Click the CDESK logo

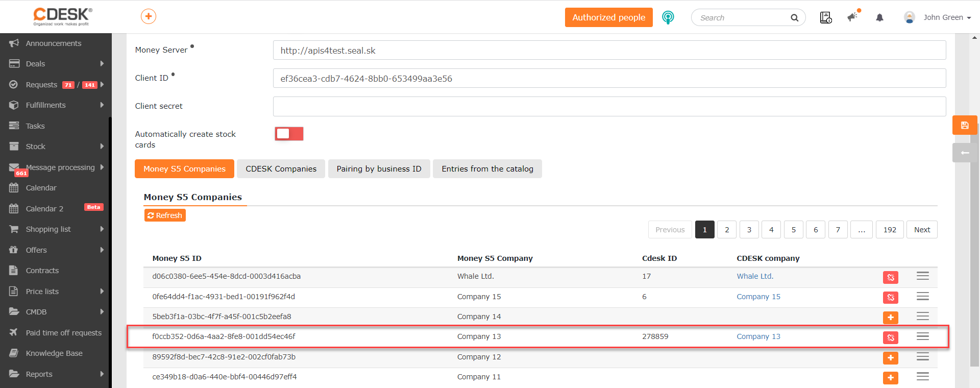tap(63, 16)
